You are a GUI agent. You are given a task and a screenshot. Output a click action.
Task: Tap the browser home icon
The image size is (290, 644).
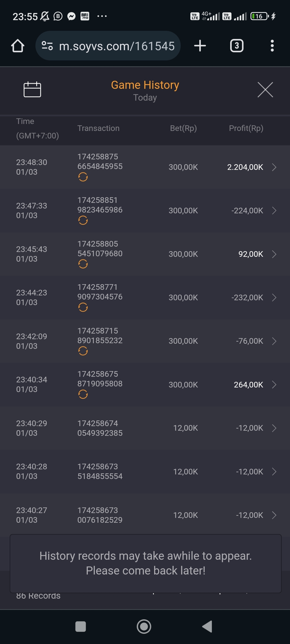pyautogui.click(x=18, y=46)
